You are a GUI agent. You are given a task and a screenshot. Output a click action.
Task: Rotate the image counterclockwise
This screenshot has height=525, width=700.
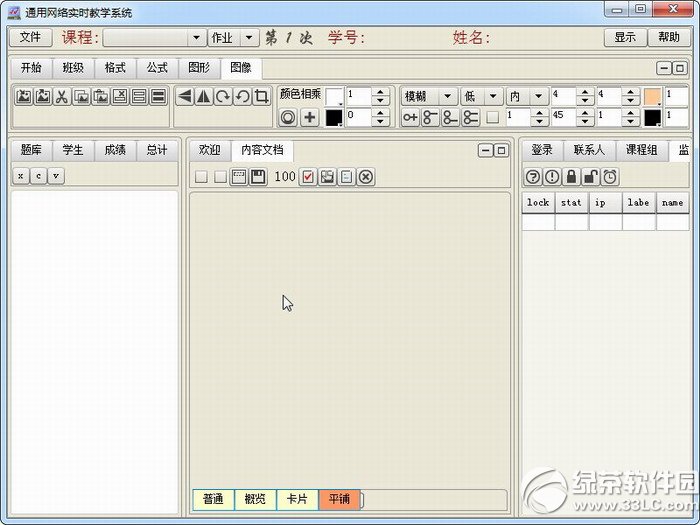pyautogui.click(x=242, y=96)
